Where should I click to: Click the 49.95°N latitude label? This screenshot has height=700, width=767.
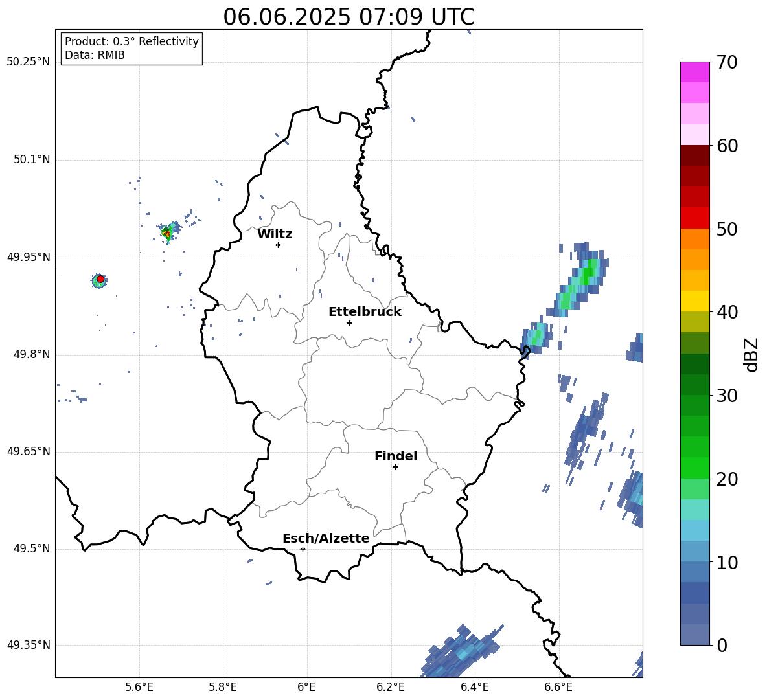(x=29, y=257)
